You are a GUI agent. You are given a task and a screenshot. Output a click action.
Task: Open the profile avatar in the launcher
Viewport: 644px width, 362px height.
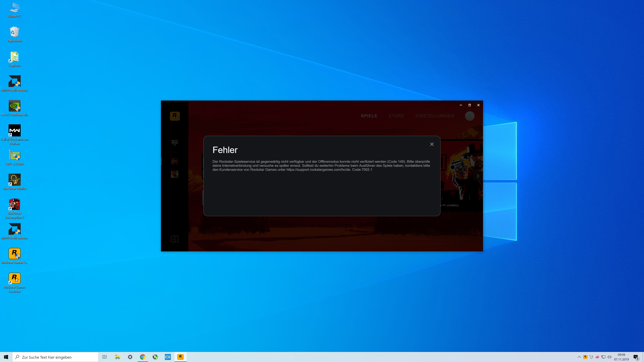pos(470,116)
